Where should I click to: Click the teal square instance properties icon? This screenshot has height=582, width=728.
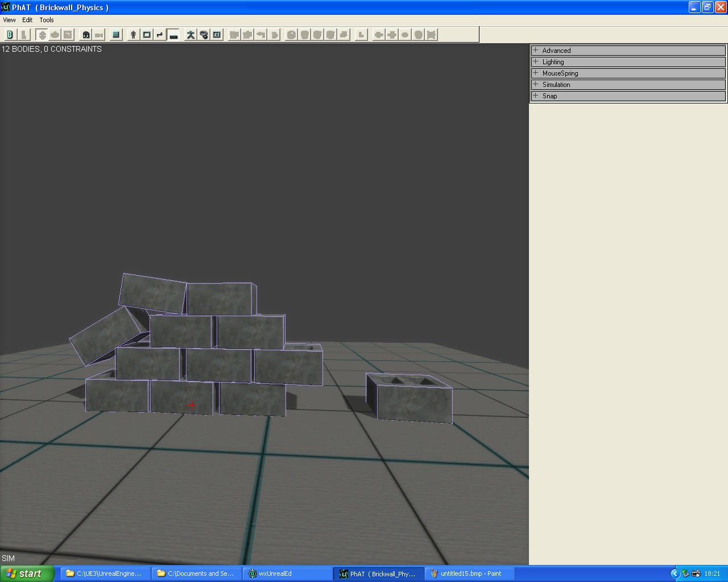pos(116,35)
